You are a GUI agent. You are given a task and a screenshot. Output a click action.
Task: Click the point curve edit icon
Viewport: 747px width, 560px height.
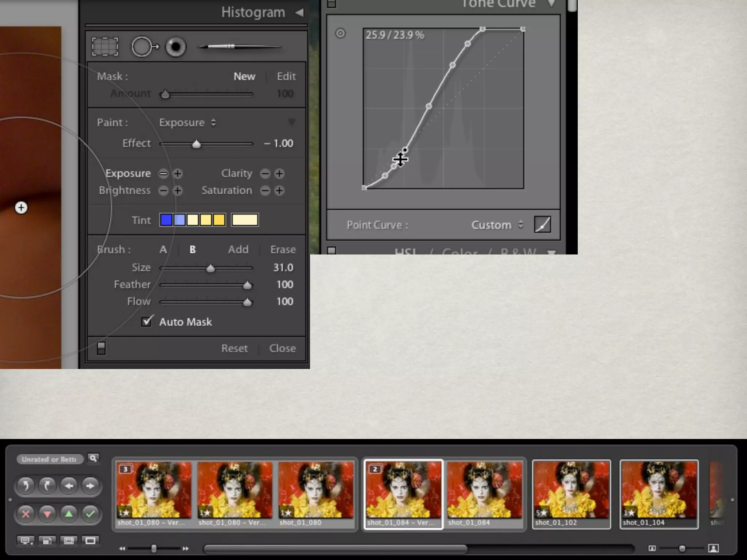(542, 225)
